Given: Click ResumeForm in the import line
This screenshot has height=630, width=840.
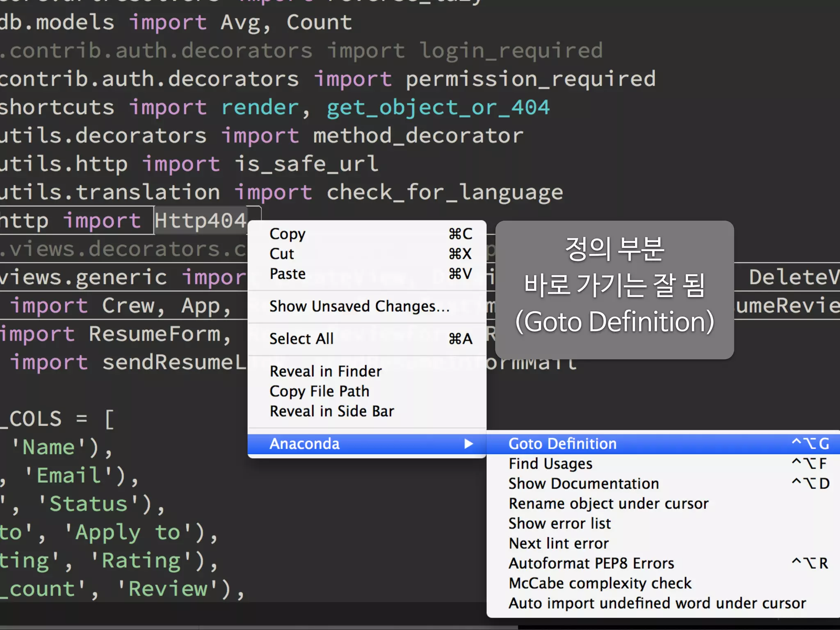Looking at the screenshot, I should [x=155, y=334].
